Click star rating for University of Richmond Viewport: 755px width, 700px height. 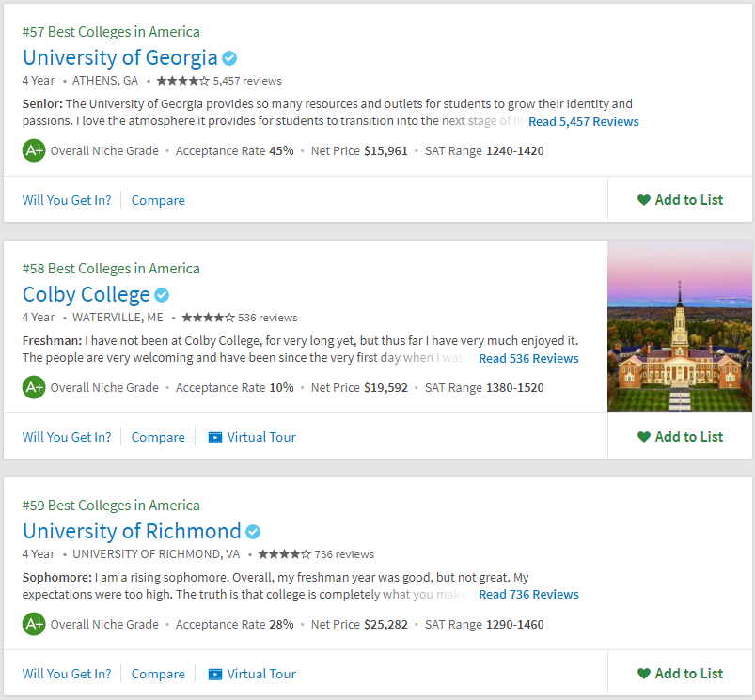[x=285, y=554]
